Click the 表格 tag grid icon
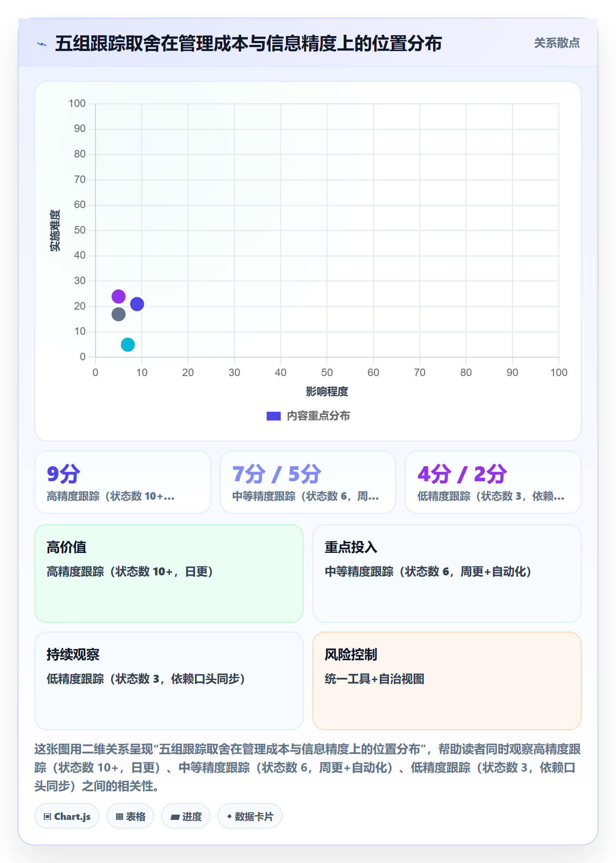 pos(119,817)
